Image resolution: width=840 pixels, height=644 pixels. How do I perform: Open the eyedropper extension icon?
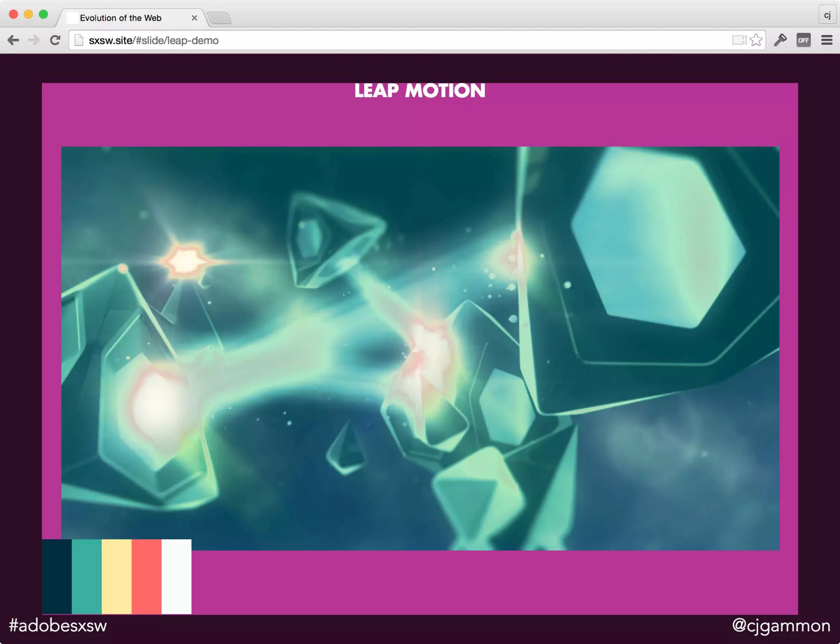780,40
